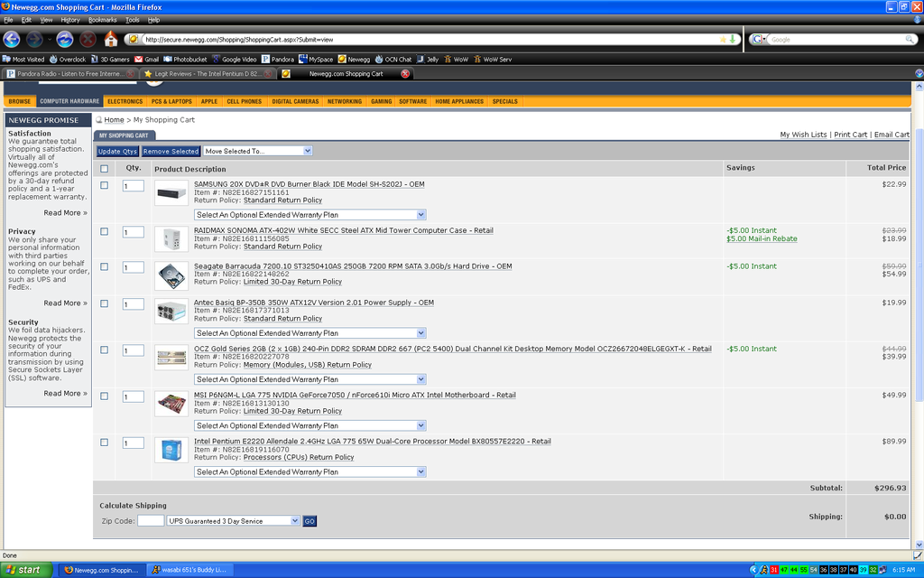
Task: Open the back-history dropdown arrow beside navigation arrows
Action: click(x=49, y=40)
